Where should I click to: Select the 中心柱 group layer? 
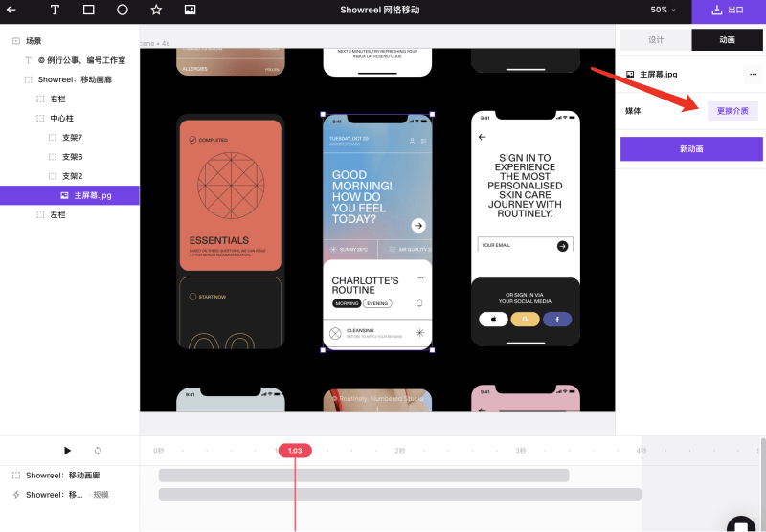click(61, 119)
